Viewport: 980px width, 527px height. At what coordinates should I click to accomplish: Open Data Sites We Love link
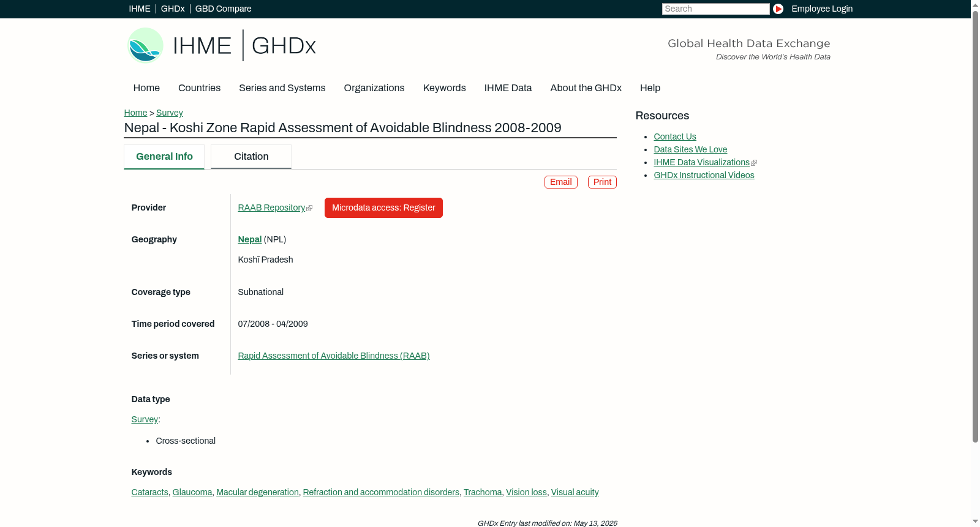(690, 149)
